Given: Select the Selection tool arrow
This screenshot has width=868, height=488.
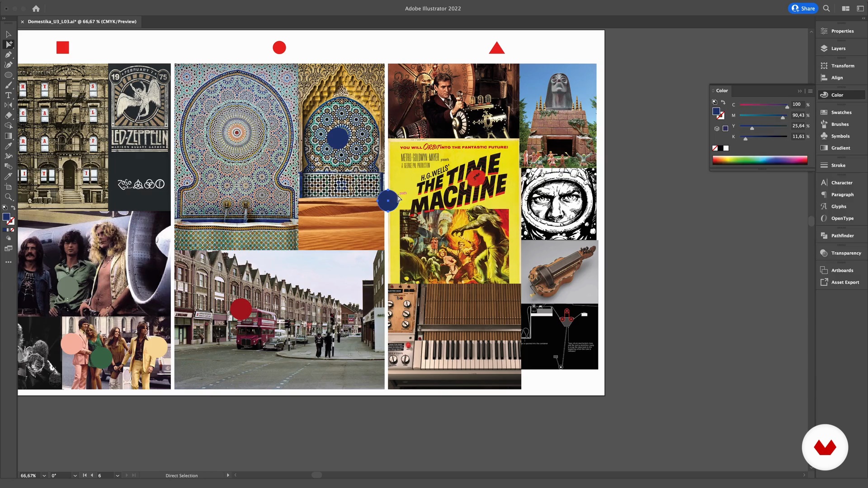Looking at the screenshot, I should [8, 34].
